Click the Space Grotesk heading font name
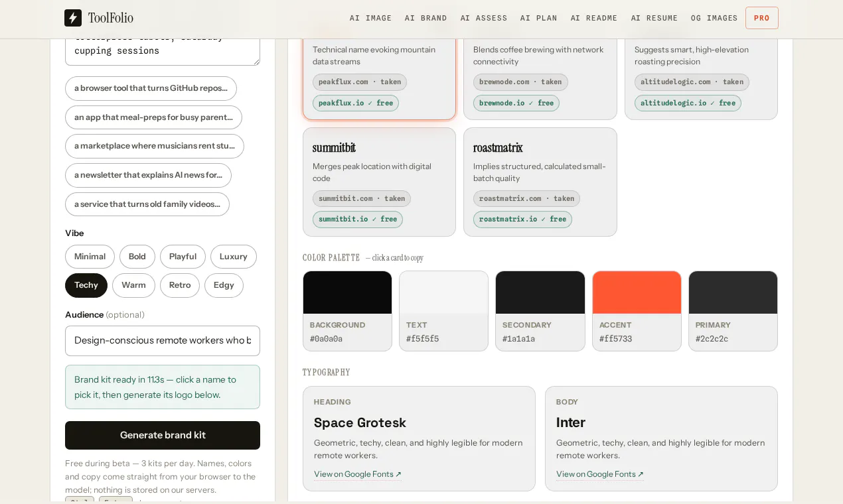This screenshot has width=843, height=504. click(360, 422)
